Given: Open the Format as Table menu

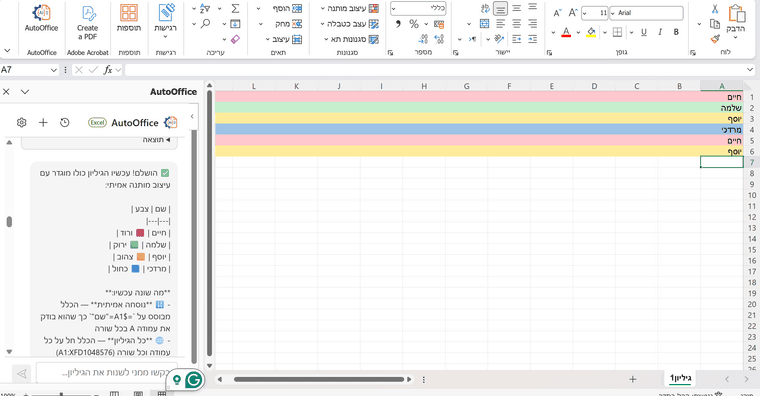Looking at the screenshot, I should tap(349, 24).
